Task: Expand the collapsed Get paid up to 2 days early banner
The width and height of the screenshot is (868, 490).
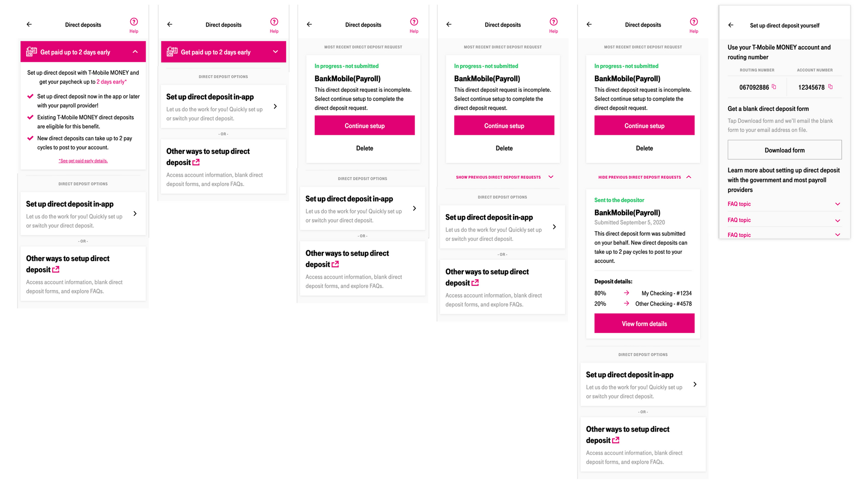Action: pos(275,52)
